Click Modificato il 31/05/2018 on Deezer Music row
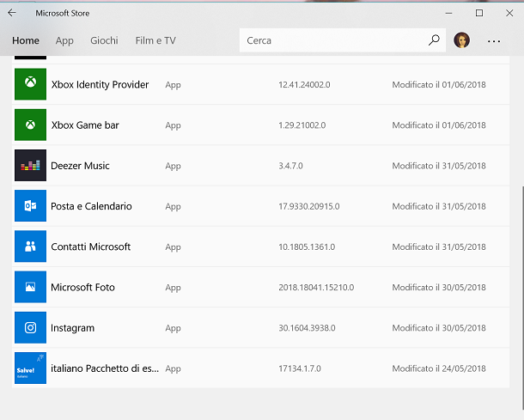Viewport: 524px width, 420px height. (x=439, y=166)
